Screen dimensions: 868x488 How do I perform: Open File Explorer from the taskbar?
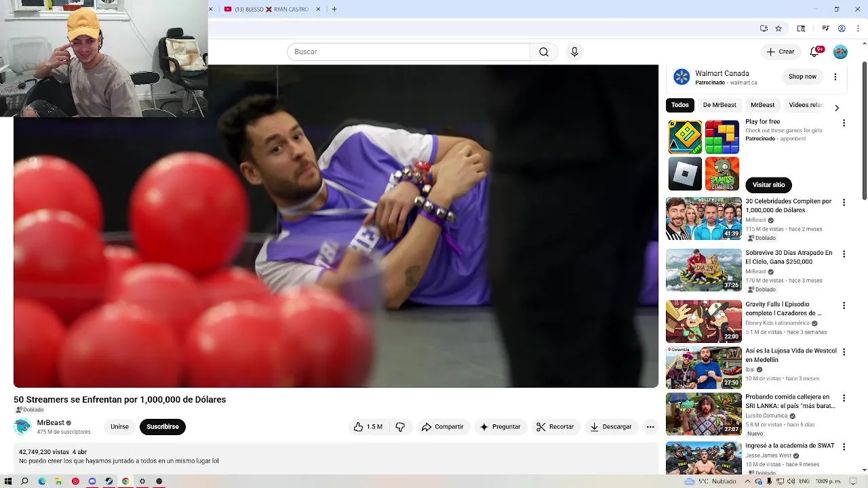[x=58, y=481]
